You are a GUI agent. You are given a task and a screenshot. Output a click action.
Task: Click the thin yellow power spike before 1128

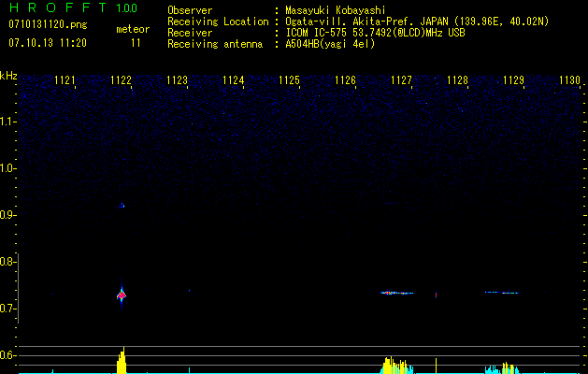click(x=437, y=366)
